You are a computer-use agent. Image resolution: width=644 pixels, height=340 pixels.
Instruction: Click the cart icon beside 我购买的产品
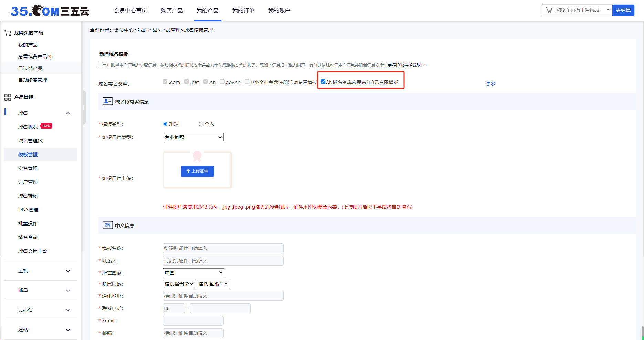click(x=8, y=33)
